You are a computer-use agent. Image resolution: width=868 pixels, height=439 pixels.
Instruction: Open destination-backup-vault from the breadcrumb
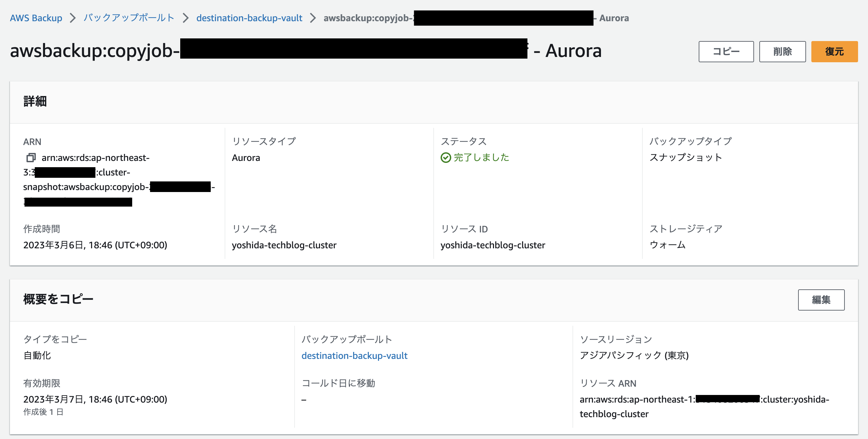(250, 18)
